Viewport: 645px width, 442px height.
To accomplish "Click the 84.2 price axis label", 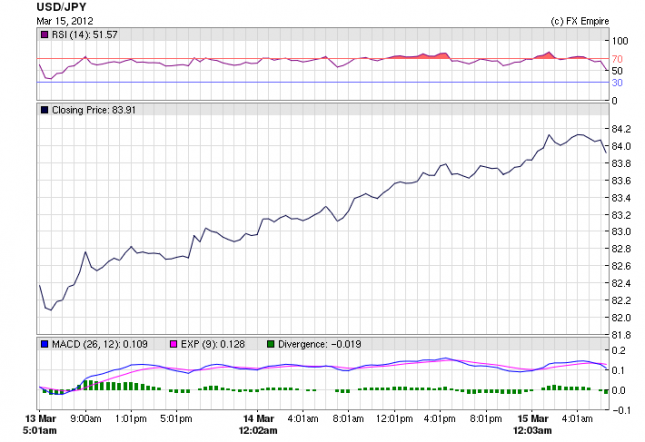I will coord(620,130).
